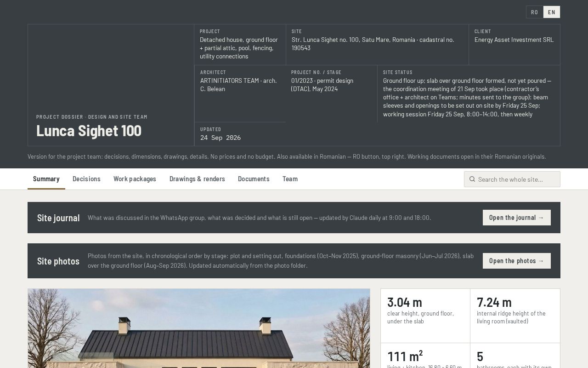
Task: Select the 7.24 m ridge height card
Action: 515,316
